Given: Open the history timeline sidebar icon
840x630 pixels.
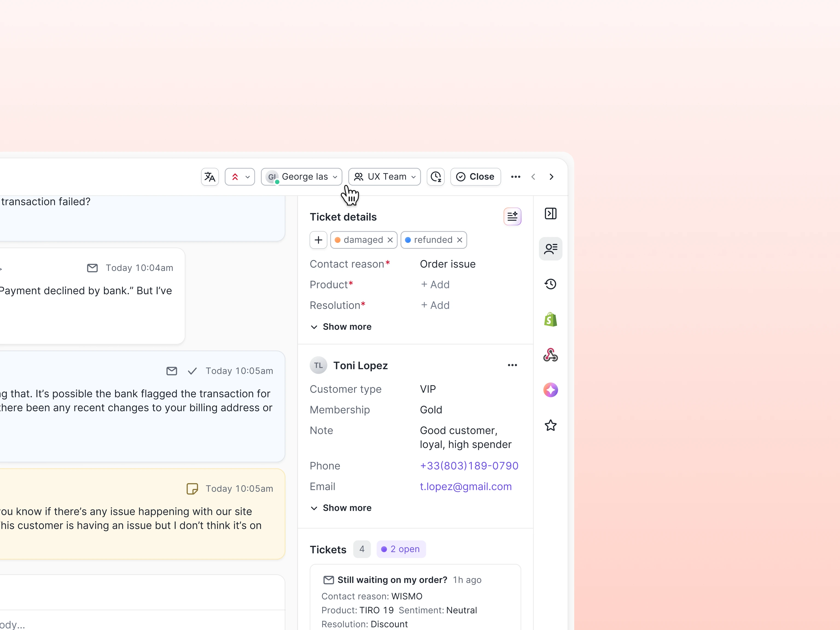Looking at the screenshot, I should click(550, 284).
